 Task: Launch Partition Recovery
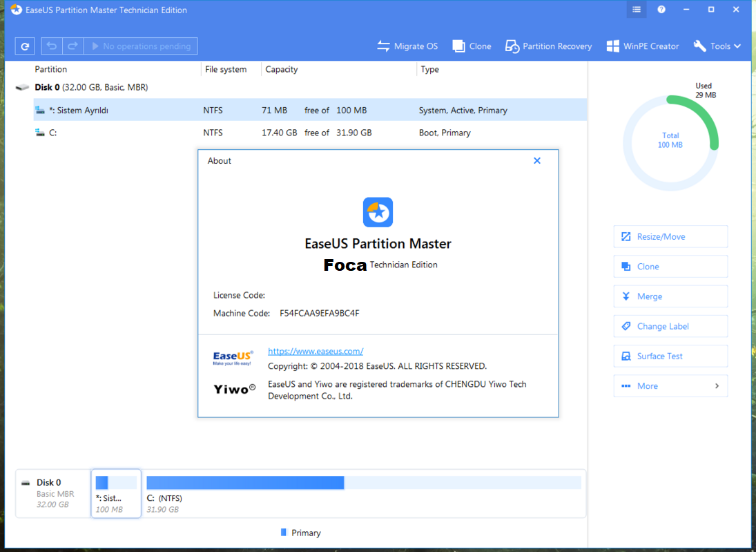coord(549,46)
